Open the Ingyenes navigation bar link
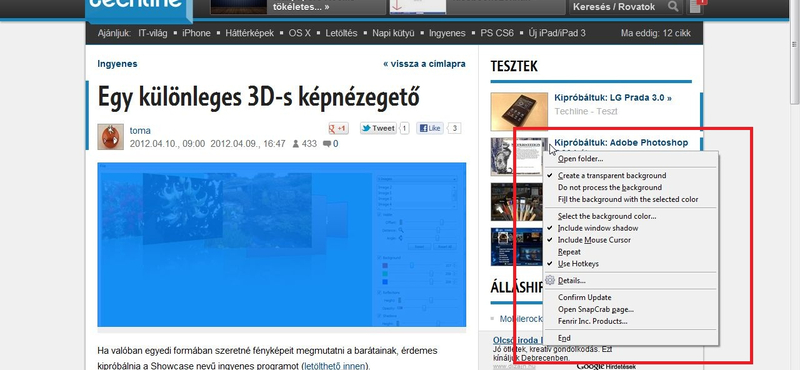Image resolution: width=800 pixels, height=370 pixels. click(x=447, y=33)
